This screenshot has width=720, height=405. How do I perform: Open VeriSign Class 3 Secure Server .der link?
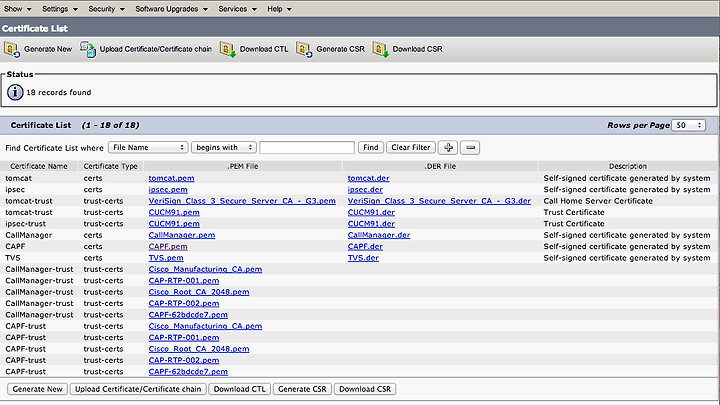point(439,201)
